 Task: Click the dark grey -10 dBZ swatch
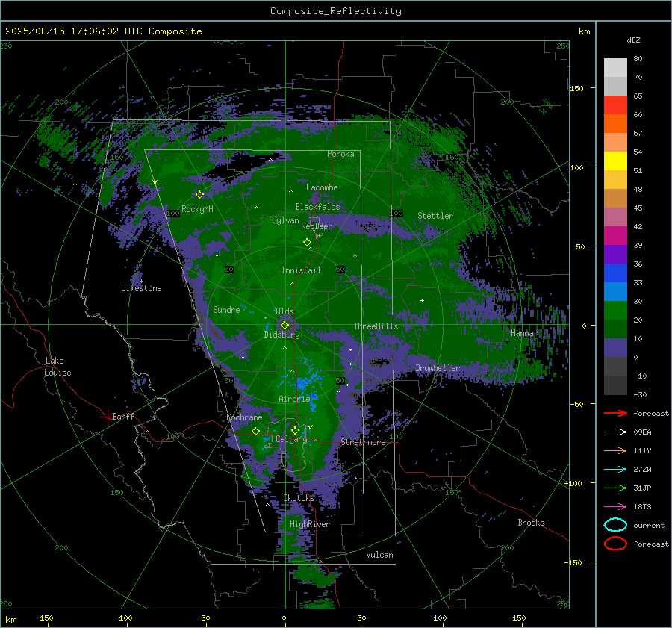[x=615, y=385]
